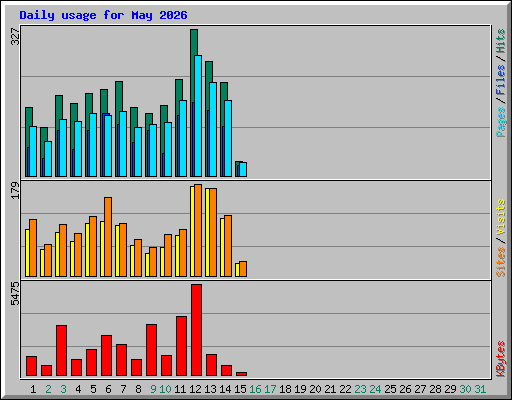Click the green hits bar for day 13
The image size is (512, 400).
pos(209,72)
